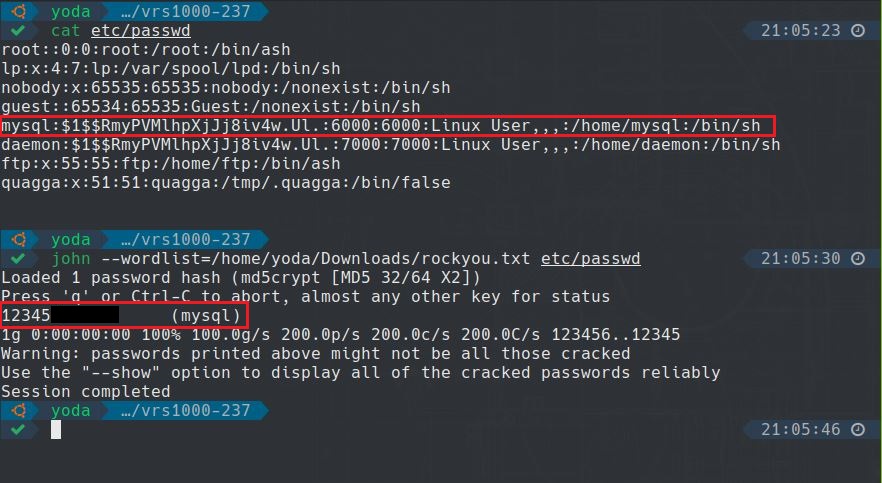Click the green checkmark before the john command
The height and width of the screenshot is (483, 882).
click(x=15, y=259)
